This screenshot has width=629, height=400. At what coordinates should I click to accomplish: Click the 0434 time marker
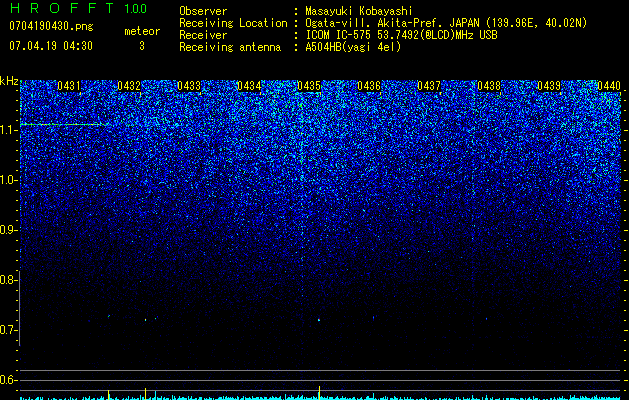click(x=249, y=86)
